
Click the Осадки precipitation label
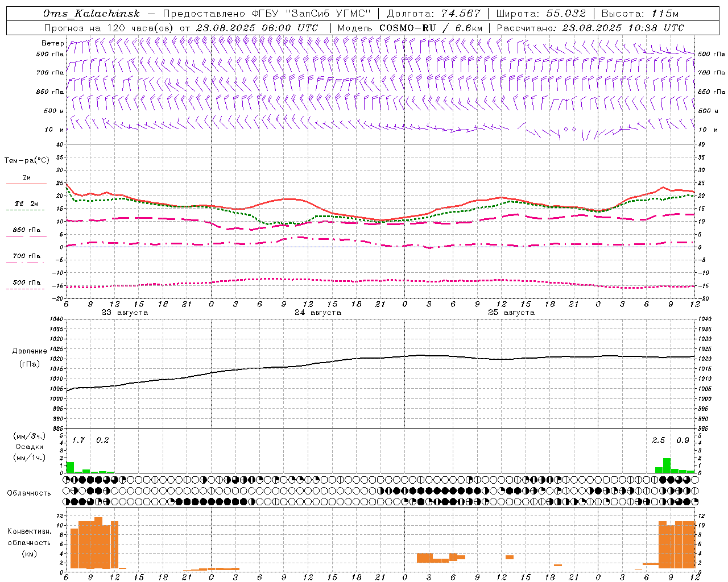pos(30,447)
